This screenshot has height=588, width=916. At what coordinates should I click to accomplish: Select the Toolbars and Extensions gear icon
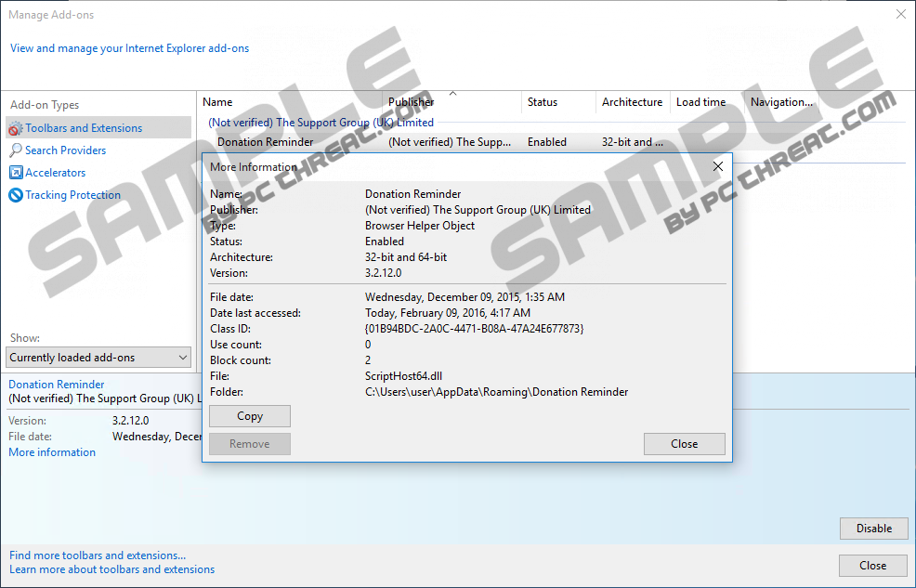coord(16,128)
